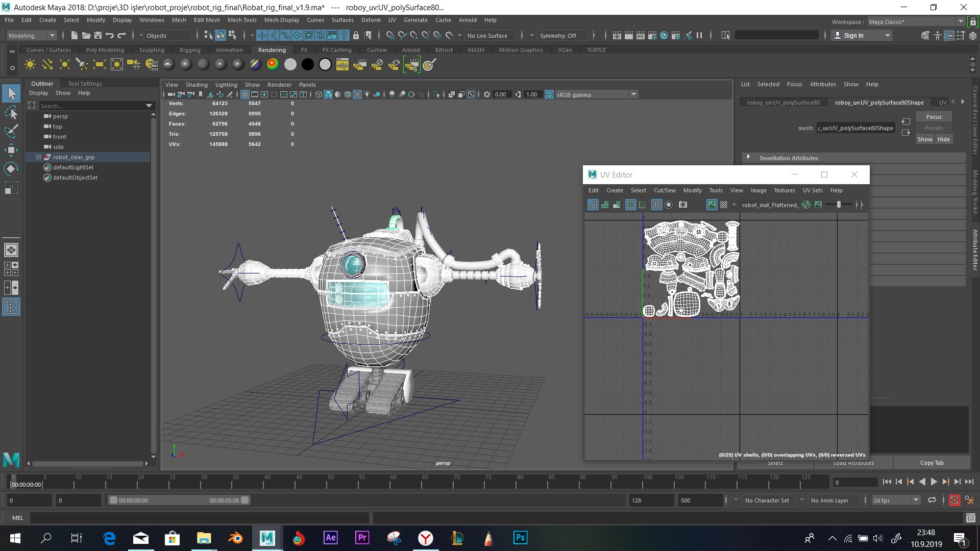The width and height of the screenshot is (980, 551).
Task: Click the Hide button in Attribute Editor
Action: [x=944, y=139]
